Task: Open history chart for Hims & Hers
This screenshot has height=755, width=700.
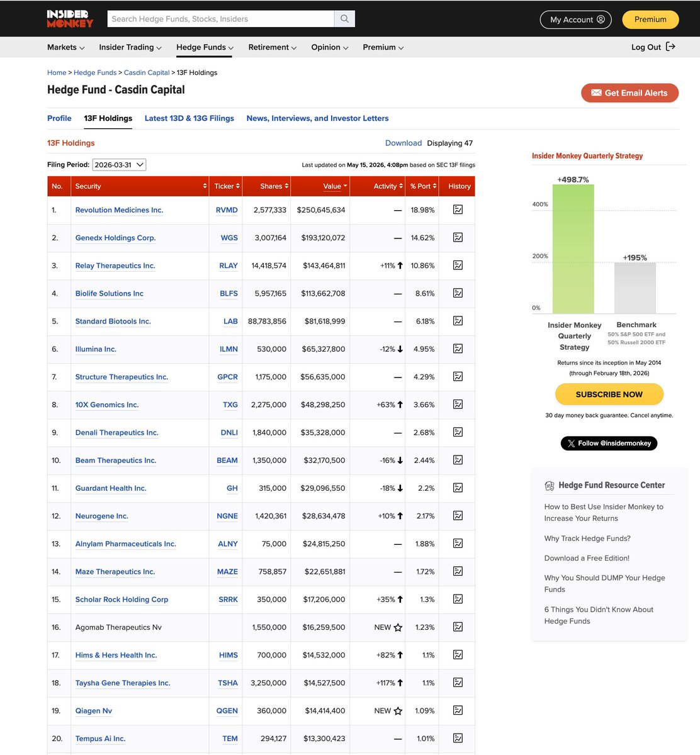Action: (x=458, y=654)
